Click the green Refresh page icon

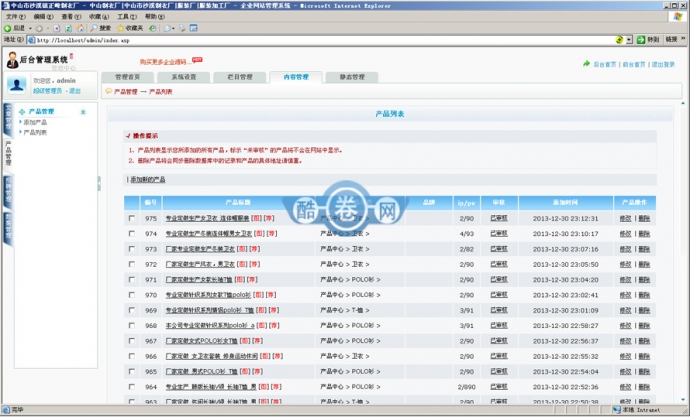(x=68, y=28)
